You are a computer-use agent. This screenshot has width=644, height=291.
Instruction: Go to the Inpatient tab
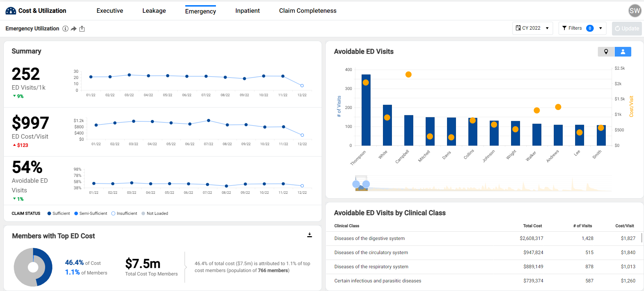coord(247,11)
